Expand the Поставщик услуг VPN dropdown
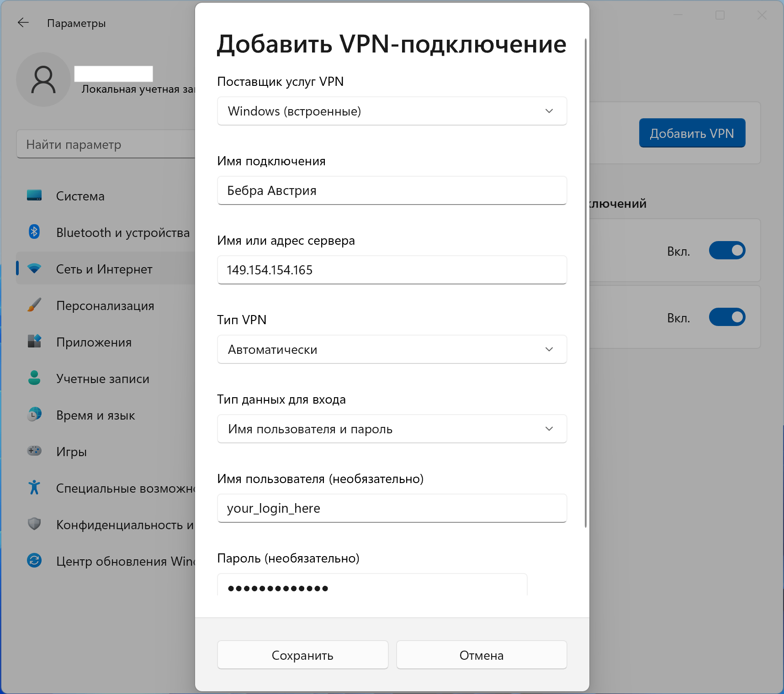 coord(392,111)
